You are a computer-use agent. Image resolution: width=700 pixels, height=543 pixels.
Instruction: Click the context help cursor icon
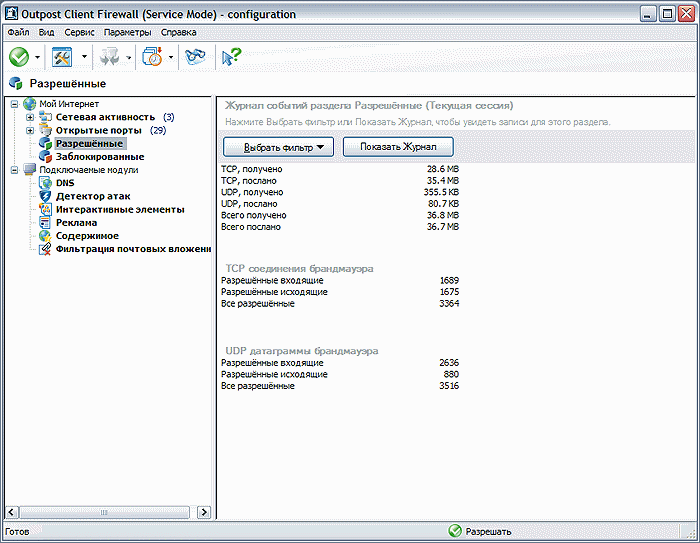pyautogui.click(x=231, y=57)
